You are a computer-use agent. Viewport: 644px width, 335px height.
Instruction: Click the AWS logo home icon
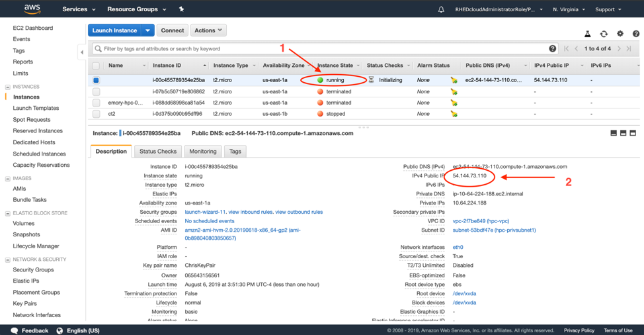click(x=32, y=9)
